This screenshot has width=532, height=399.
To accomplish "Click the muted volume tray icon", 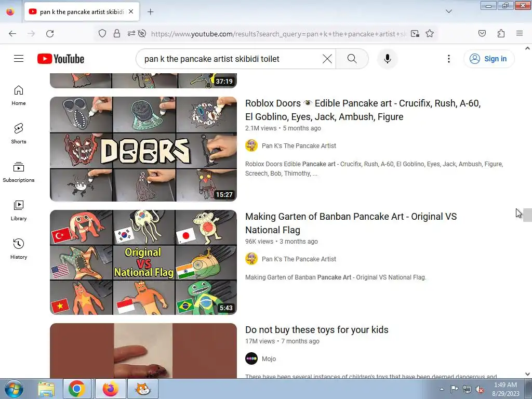I will pyautogui.click(x=480, y=390).
